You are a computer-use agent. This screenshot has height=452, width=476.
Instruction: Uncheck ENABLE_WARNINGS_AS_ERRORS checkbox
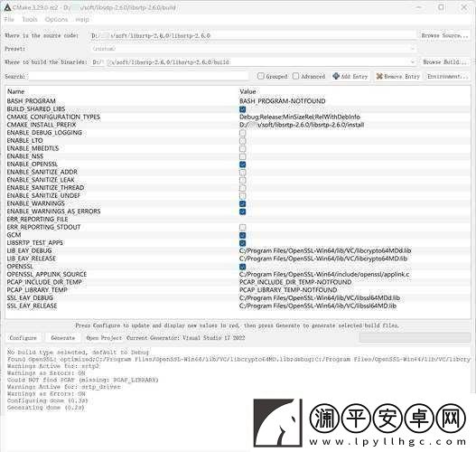[x=242, y=212]
